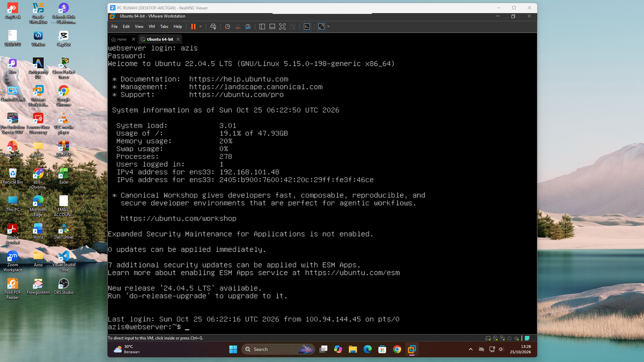The width and height of the screenshot is (644, 362).
Task: Close the Home tab
Action: coord(133,39)
